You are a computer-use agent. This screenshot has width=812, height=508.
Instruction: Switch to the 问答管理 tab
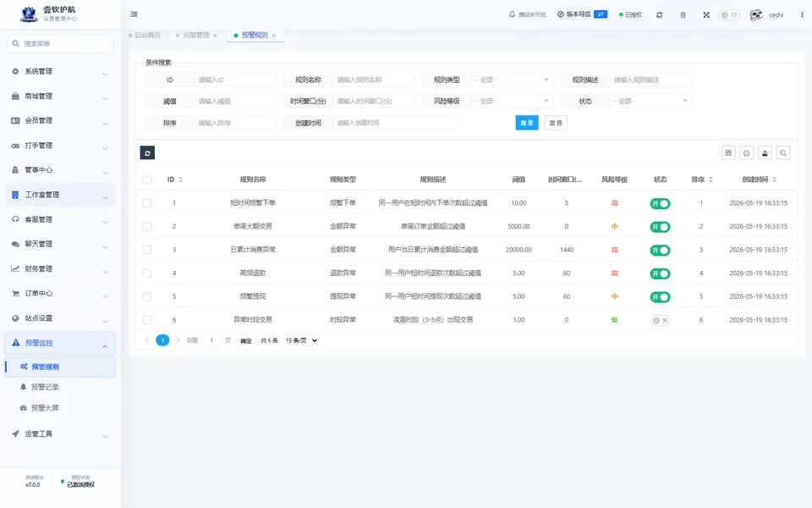coord(195,36)
